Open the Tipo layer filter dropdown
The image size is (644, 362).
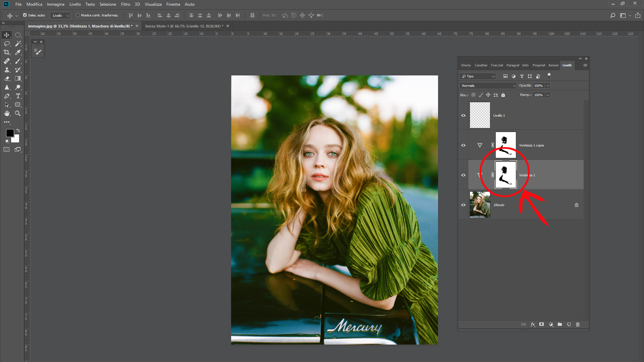pos(478,76)
